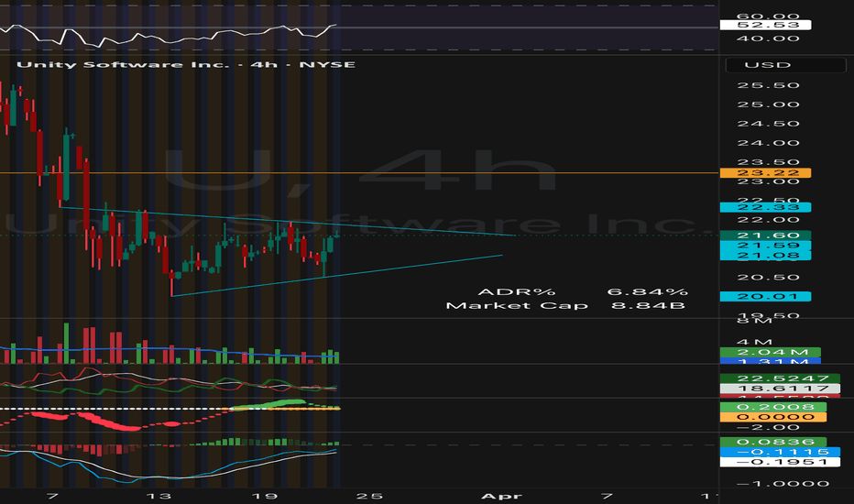This screenshot has width=854, height=504.
Task: Click the Unity Software Inc. 4h NYSE title
Action: tap(186, 64)
